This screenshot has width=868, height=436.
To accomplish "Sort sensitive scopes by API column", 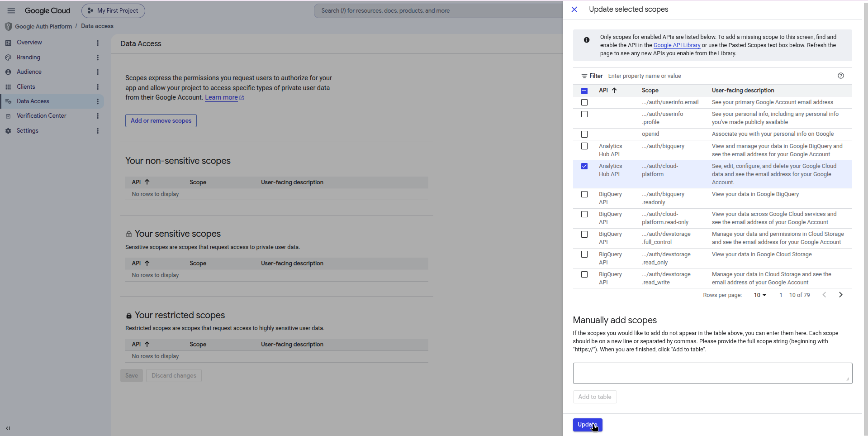I will [x=141, y=263].
